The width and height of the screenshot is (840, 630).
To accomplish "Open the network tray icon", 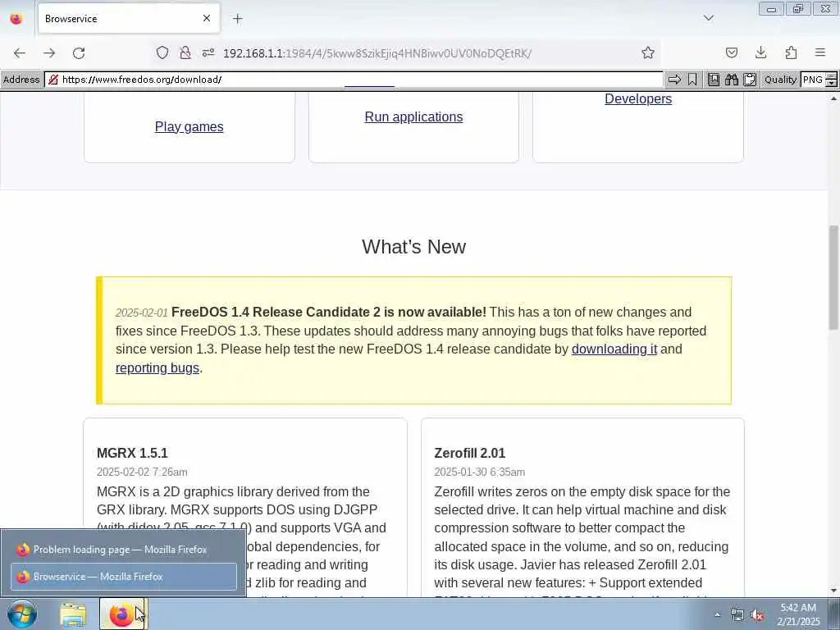I will (x=737, y=614).
